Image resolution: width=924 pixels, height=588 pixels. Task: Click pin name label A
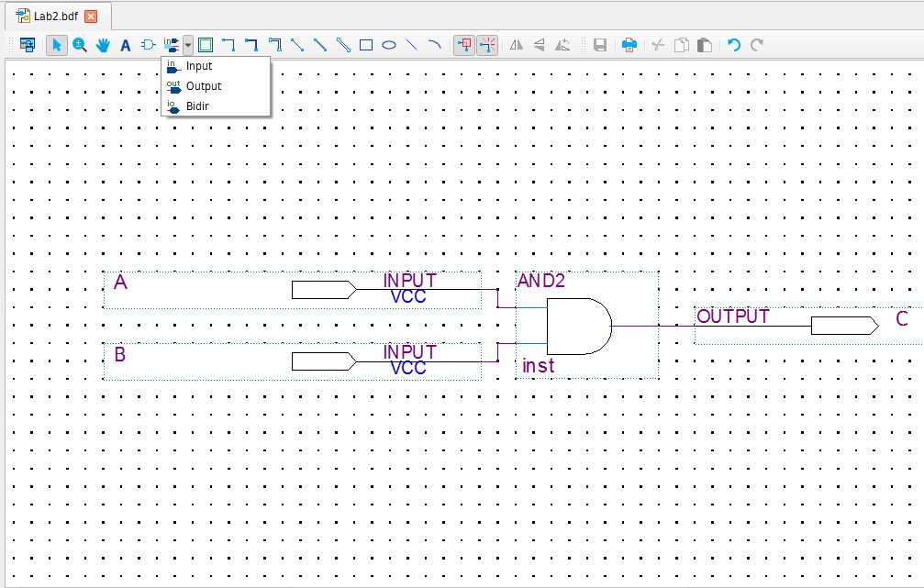pyautogui.click(x=120, y=283)
